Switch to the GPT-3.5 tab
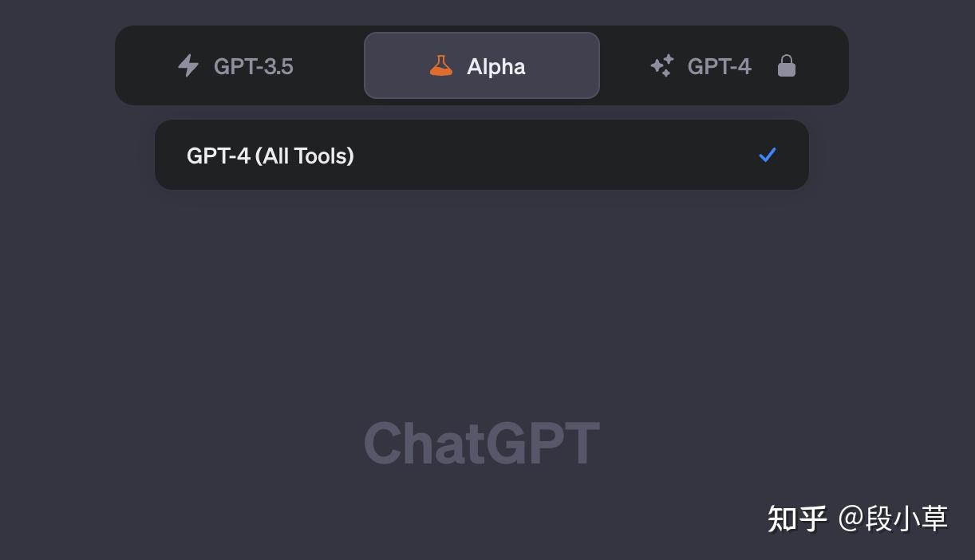The width and height of the screenshot is (975, 560). 235,66
